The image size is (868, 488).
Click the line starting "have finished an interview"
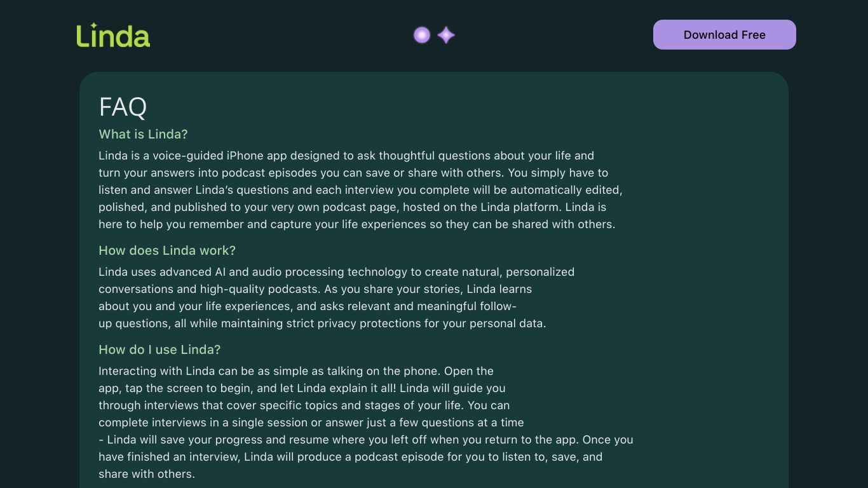pos(350,457)
